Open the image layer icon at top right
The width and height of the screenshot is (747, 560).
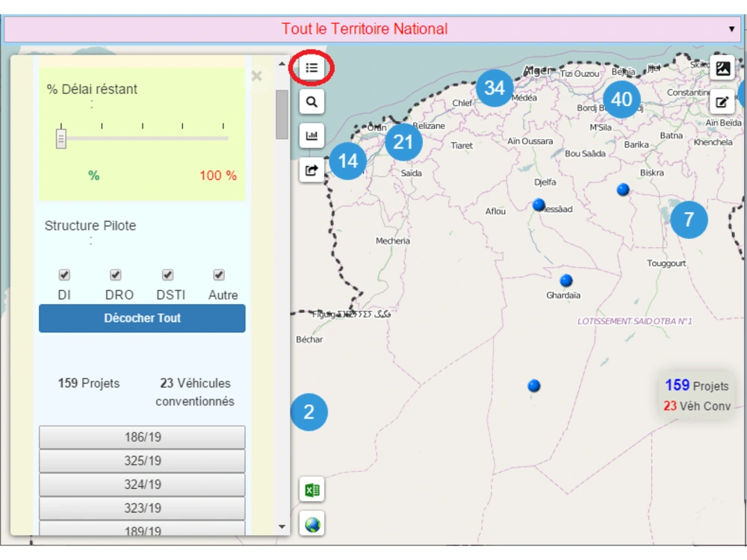[x=722, y=68]
